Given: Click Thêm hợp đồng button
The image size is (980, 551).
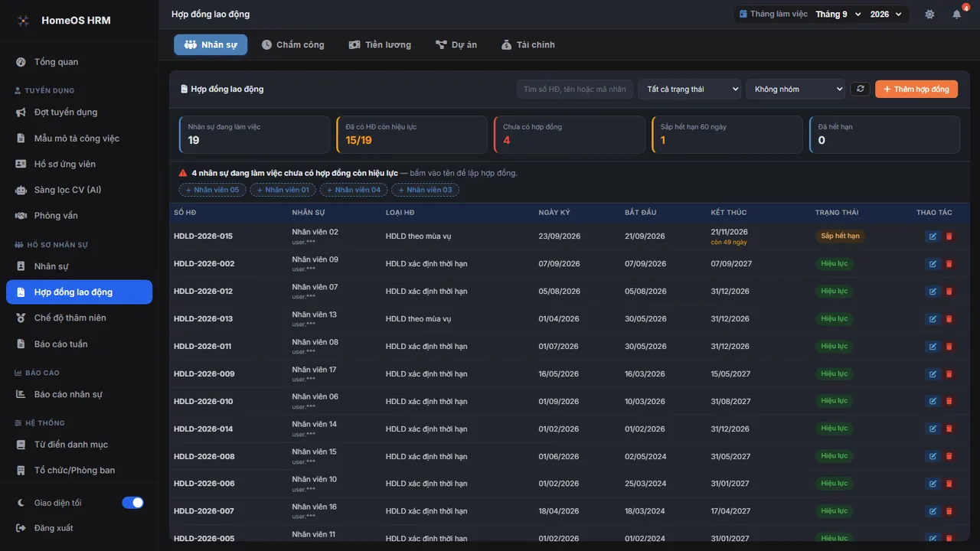Looking at the screenshot, I should (x=916, y=90).
